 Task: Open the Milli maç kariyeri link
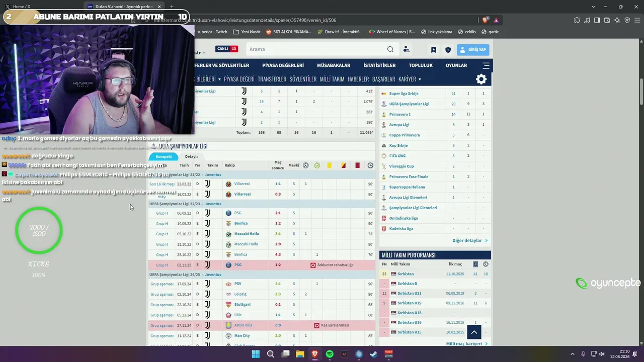coord(467,344)
